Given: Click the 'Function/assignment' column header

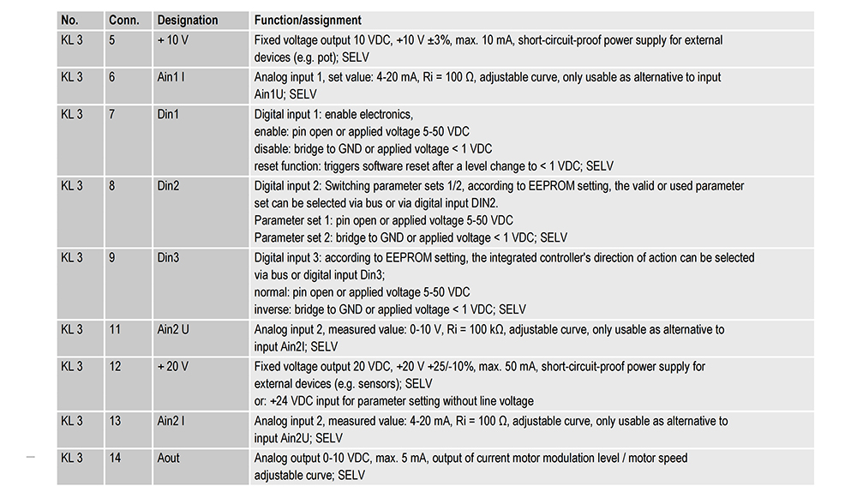Looking at the screenshot, I should point(308,20).
